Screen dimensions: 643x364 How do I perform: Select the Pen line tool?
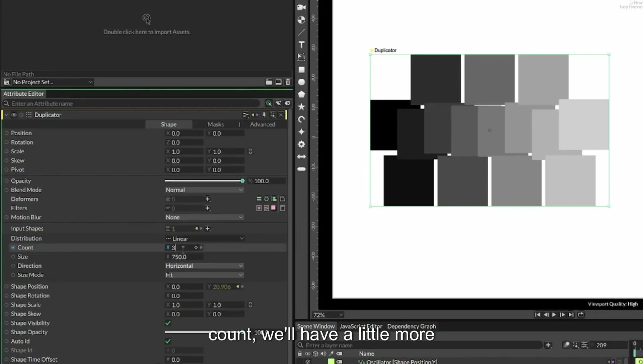point(301,32)
